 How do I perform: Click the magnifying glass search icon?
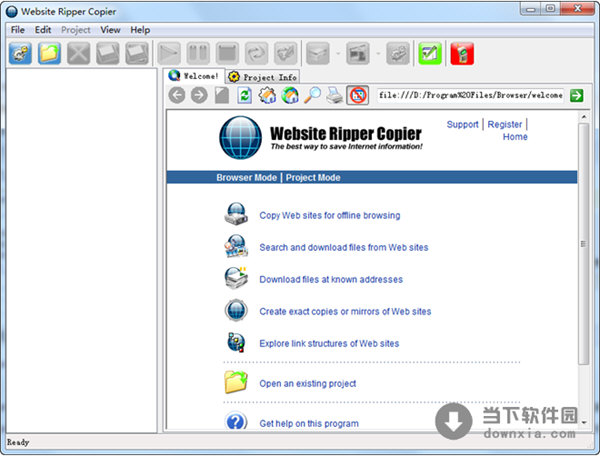(312, 95)
